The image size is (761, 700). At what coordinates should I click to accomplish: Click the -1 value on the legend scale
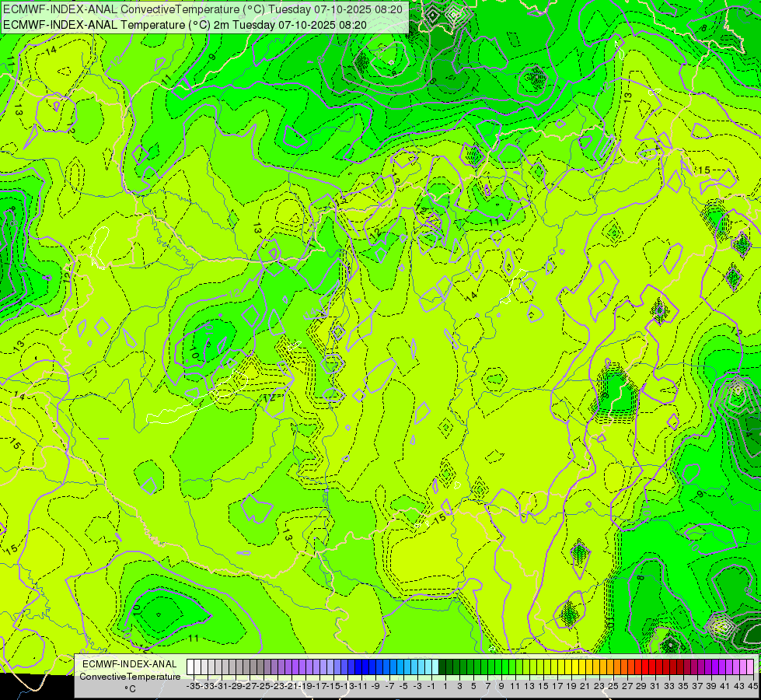(x=431, y=687)
